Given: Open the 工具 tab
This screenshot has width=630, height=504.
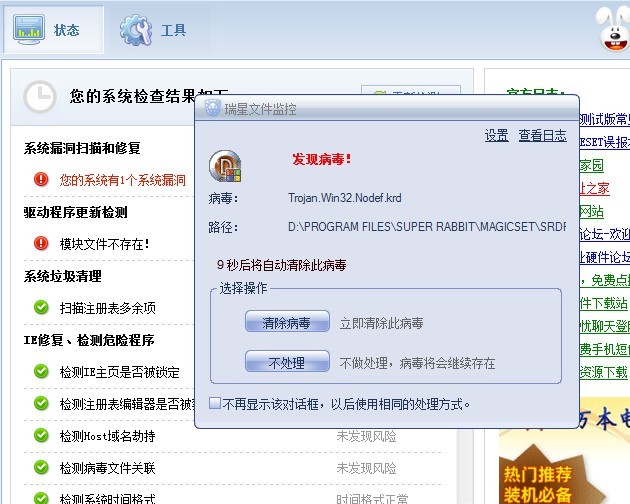Looking at the screenshot, I should (x=153, y=30).
